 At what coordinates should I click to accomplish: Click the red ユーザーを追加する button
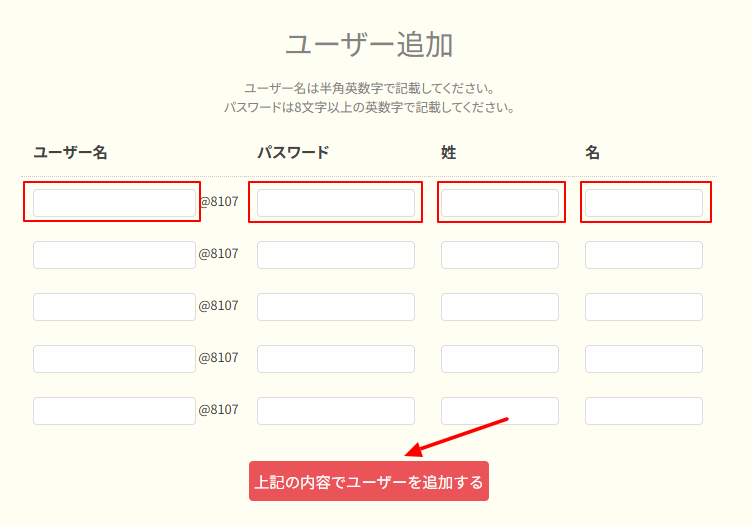[368, 481]
